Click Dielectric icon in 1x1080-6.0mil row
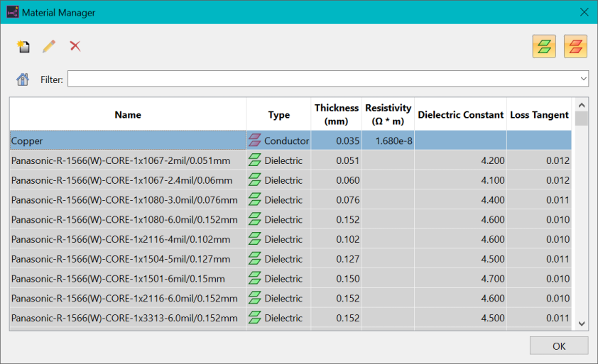 point(255,219)
